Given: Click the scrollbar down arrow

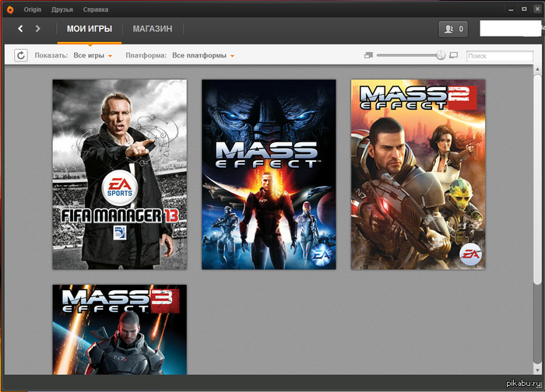Looking at the screenshot, I should tap(537, 370).
